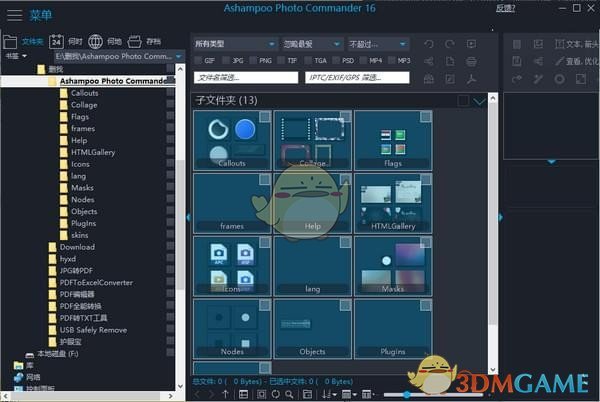The height and width of the screenshot is (402, 600).
Task: Open the thumbnail display mode dropdown
Action: 349,394
